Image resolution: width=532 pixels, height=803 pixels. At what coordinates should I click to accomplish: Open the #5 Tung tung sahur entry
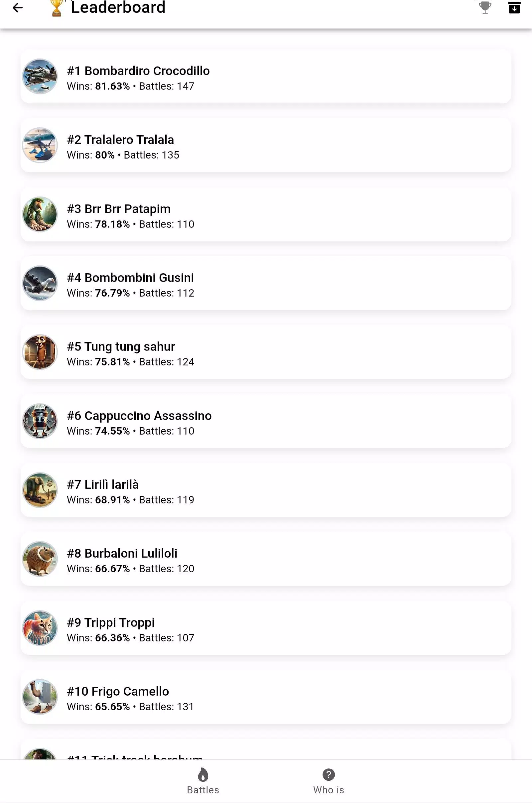tap(266, 352)
